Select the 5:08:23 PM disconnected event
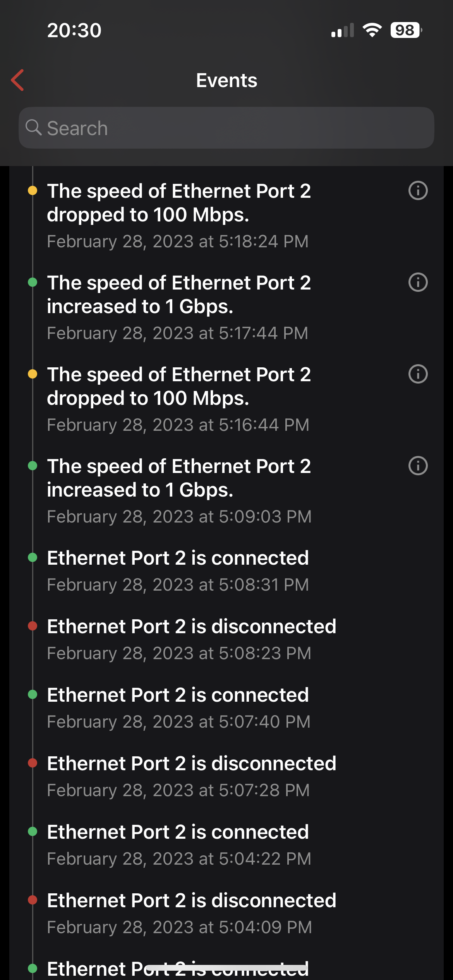This screenshot has height=980, width=453. point(192,639)
